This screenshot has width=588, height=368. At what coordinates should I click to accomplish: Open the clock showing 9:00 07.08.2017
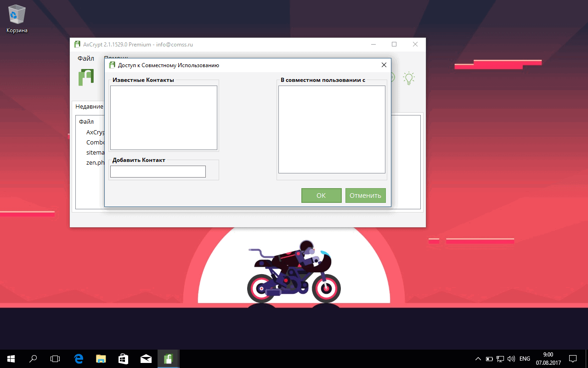(x=548, y=359)
